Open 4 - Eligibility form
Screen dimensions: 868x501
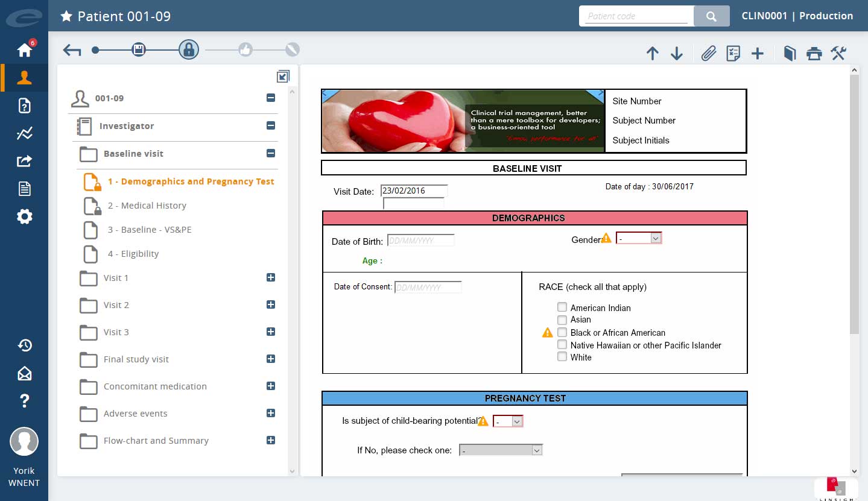pos(133,254)
